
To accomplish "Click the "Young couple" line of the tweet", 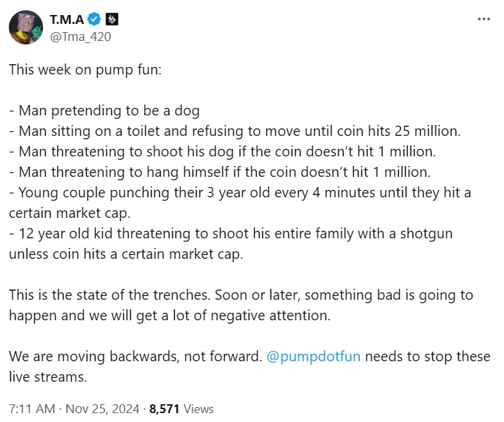I will point(239,192).
